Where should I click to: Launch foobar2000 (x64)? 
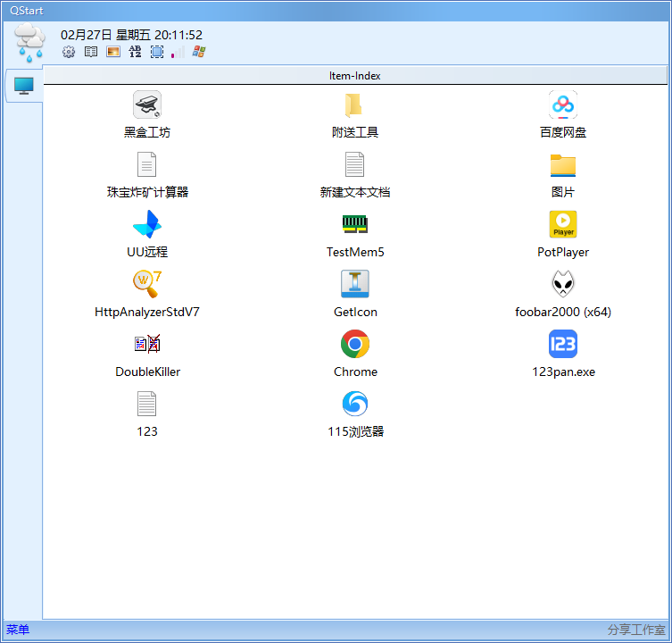coord(563,294)
